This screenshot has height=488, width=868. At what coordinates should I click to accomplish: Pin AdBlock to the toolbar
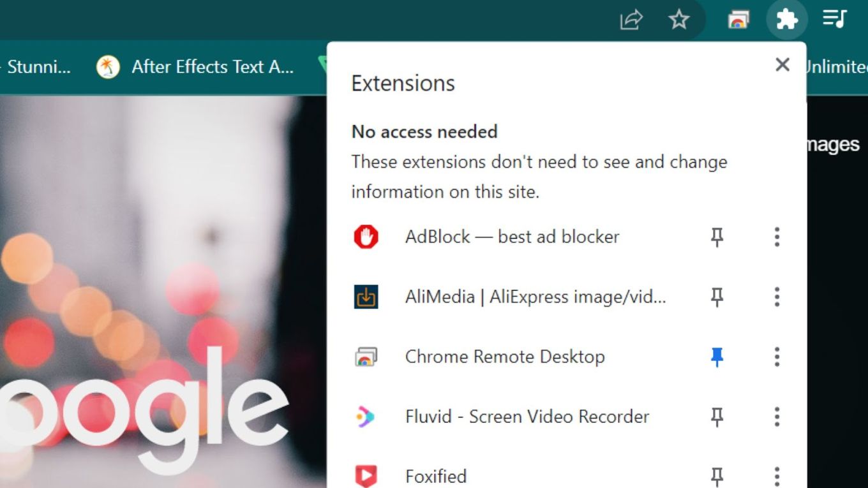(717, 237)
